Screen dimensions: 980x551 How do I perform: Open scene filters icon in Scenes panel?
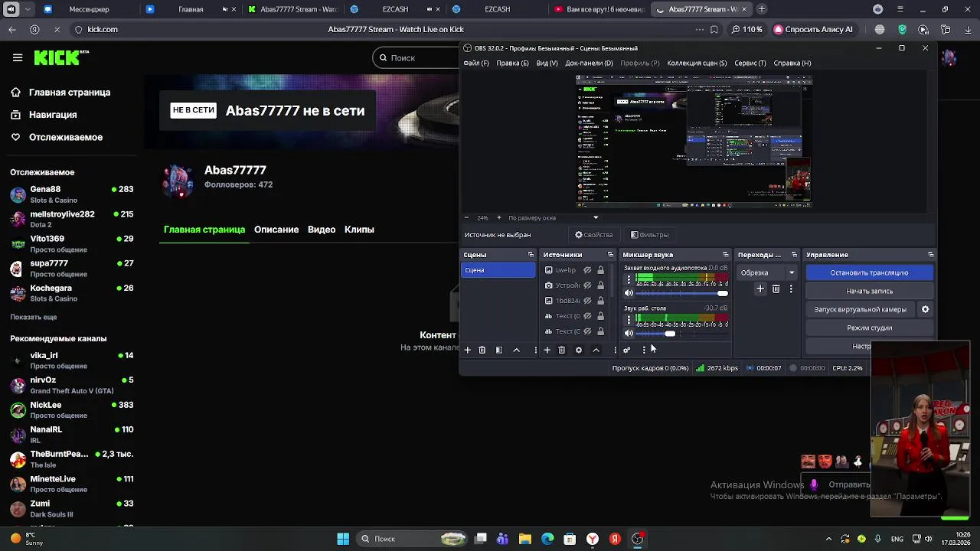[x=499, y=350]
